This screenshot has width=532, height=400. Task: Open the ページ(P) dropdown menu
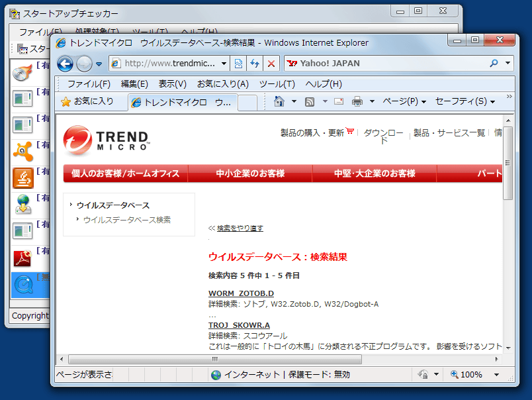(x=404, y=101)
